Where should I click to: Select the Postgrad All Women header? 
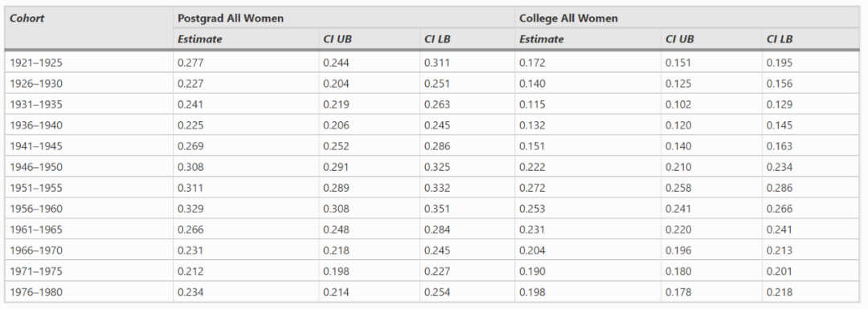[x=231, y=18]
